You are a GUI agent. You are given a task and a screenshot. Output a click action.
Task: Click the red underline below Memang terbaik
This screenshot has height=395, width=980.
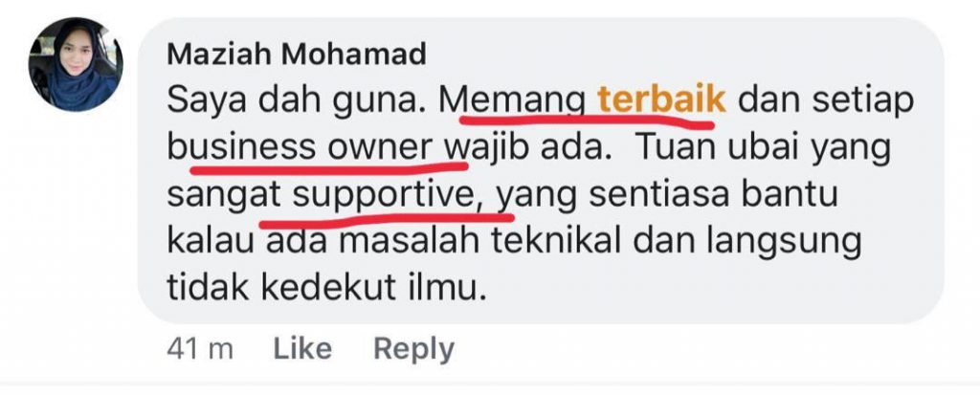pyautogui.click(x=587, y=121)
